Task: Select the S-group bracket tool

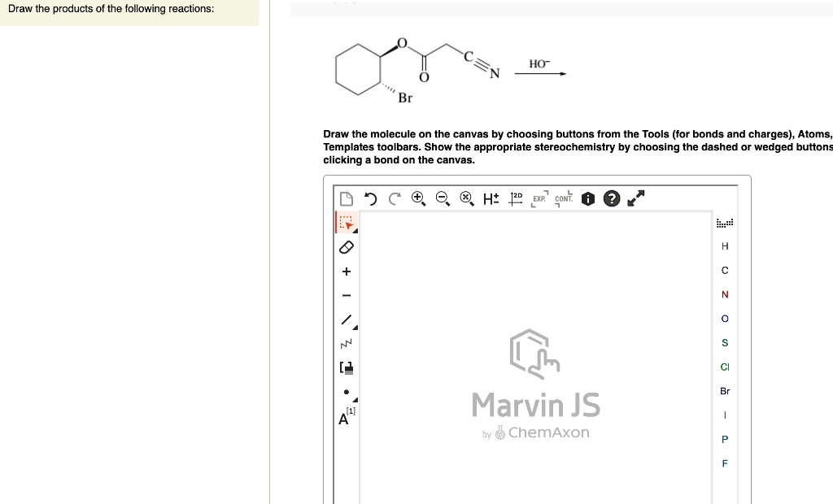Action: point(346,367)
